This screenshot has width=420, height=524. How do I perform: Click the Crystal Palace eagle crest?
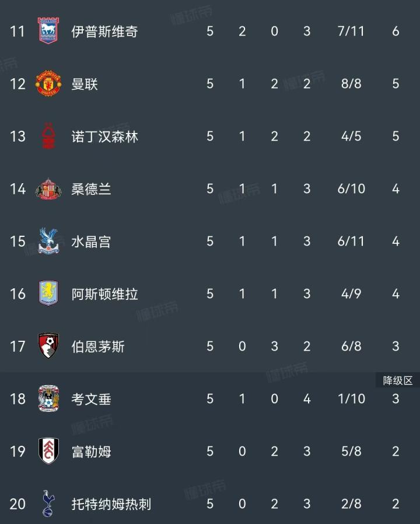click(48, 241)
